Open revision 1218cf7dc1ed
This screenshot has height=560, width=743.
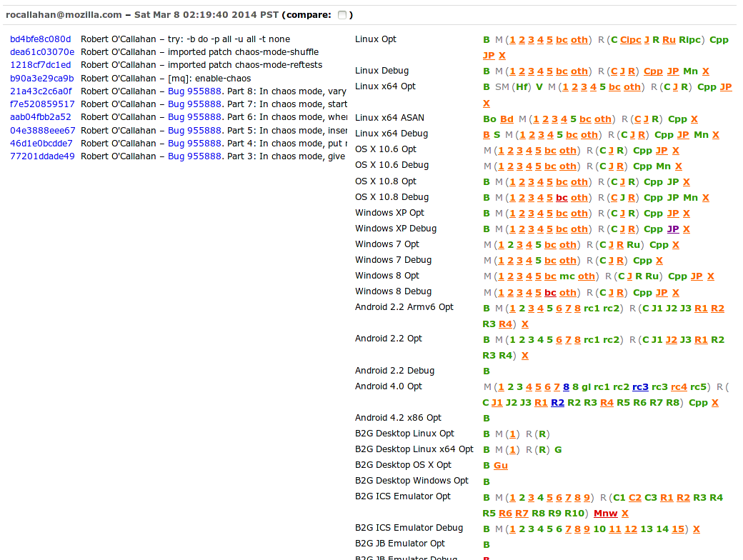pos(40,65)
